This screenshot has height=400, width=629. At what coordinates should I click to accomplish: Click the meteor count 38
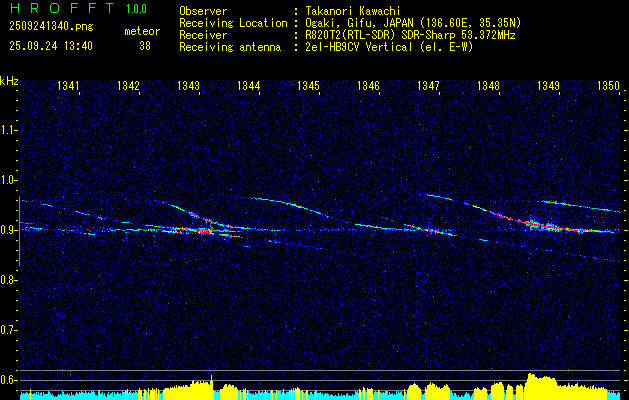145,46
